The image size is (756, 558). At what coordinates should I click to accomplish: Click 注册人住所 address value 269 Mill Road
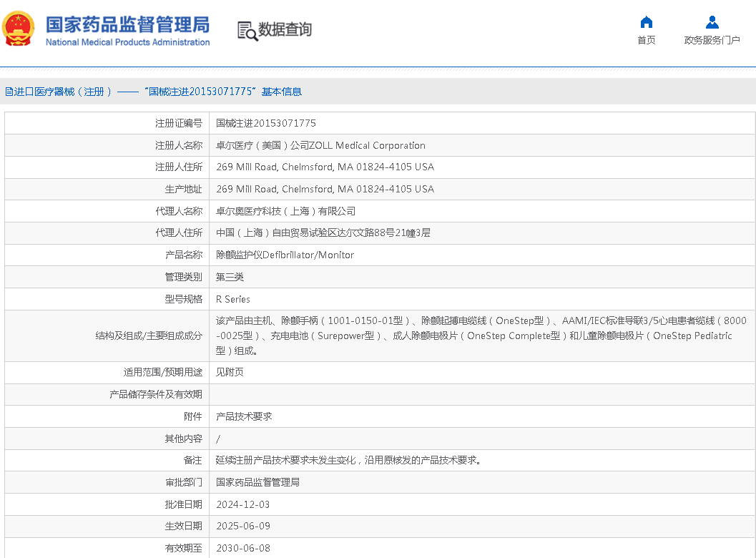[325, 167]
